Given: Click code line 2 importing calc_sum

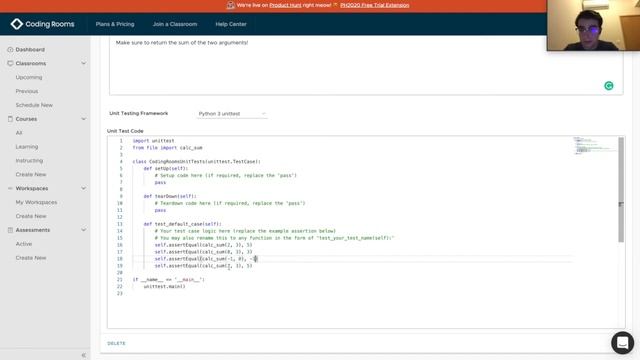Looking at the screenshot, I should 167,147.
